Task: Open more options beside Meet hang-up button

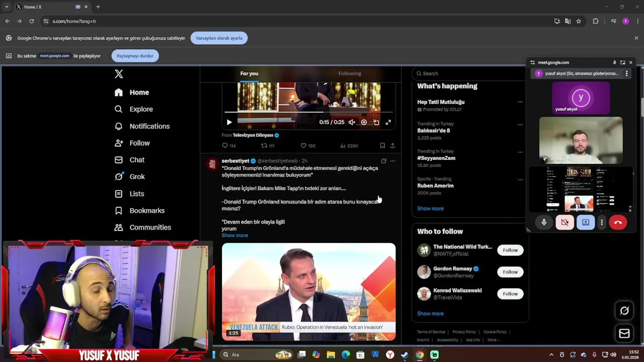Action: tap(602, 222)
